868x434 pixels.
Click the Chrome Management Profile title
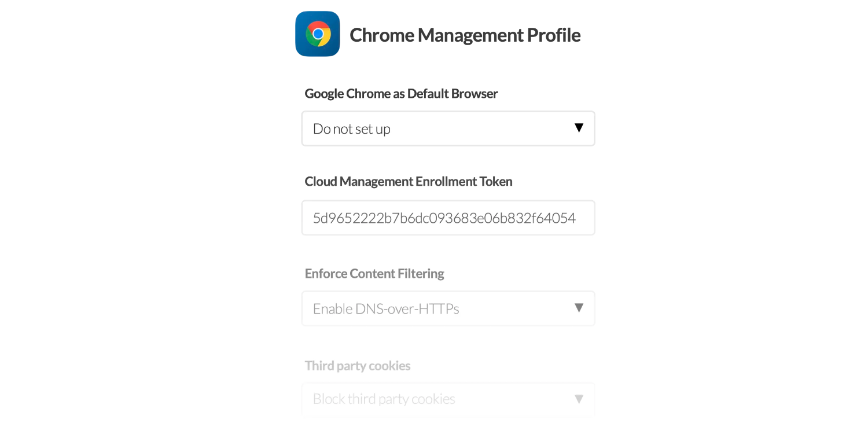[465, 35]
